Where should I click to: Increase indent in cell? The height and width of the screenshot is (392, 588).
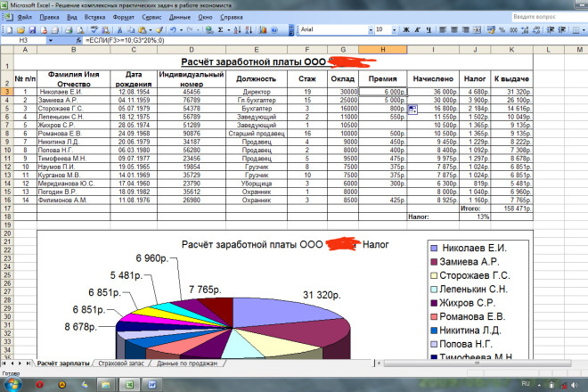coord(562,29)
